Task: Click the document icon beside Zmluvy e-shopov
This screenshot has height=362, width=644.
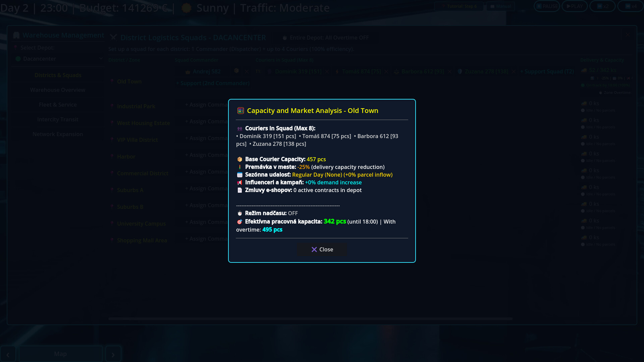Action: click(x=239, y=190)
